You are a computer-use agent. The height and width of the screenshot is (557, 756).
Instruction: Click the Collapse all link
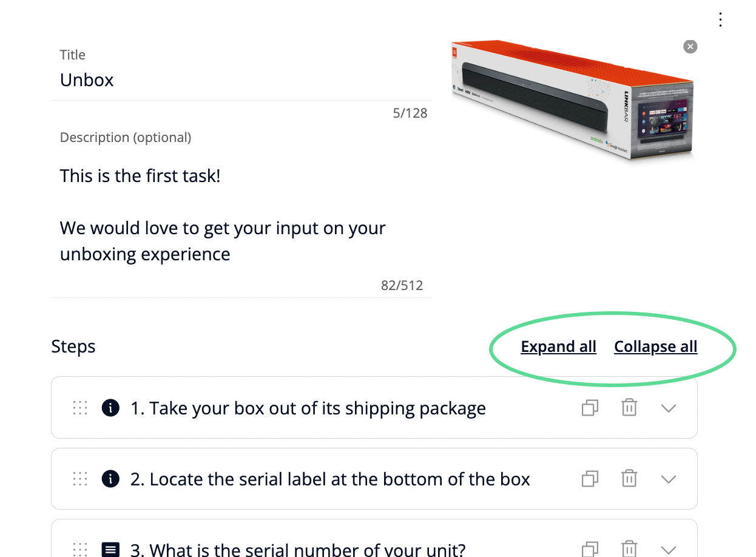[x=656, y=346]
